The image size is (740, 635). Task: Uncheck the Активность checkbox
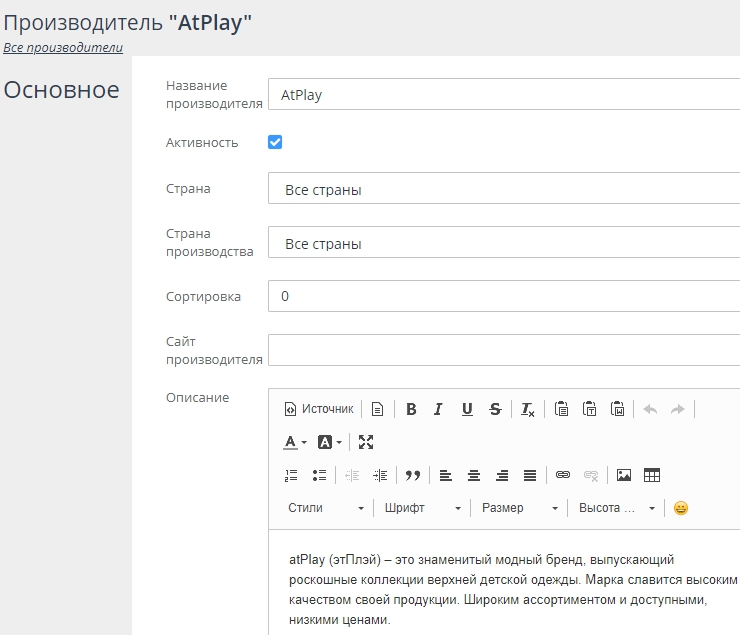(275, 142)
